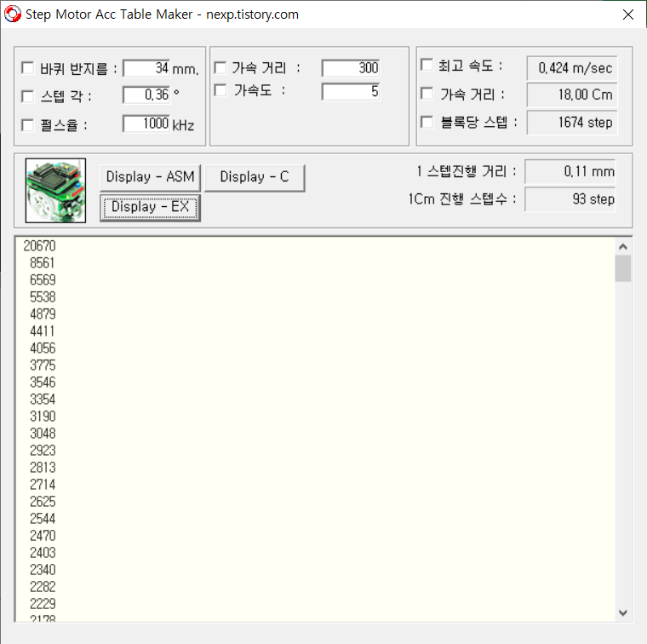Select the value 2813 in the list
The image size is (647, 644).
coord(43,468)
